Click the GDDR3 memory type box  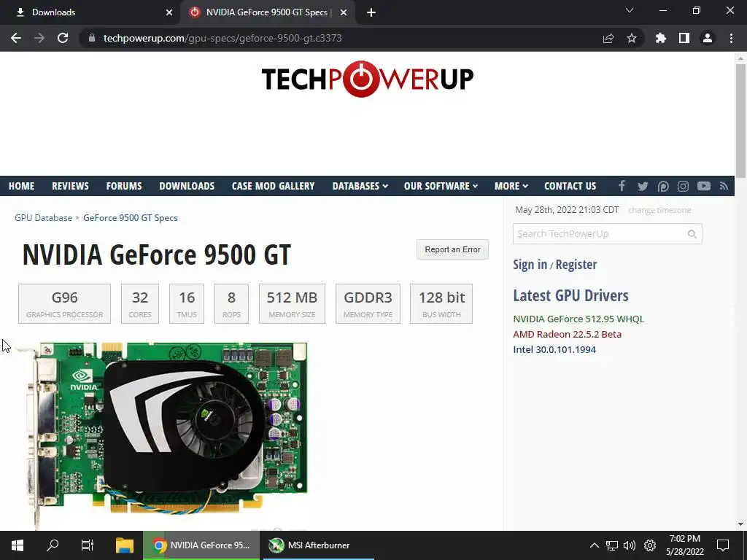tap(368, 304)
